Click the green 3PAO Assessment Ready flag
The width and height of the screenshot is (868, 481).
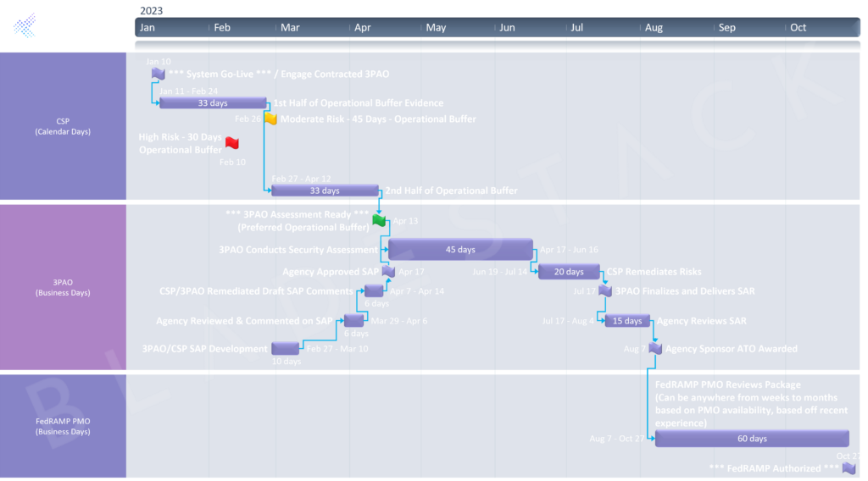[379, 220]
